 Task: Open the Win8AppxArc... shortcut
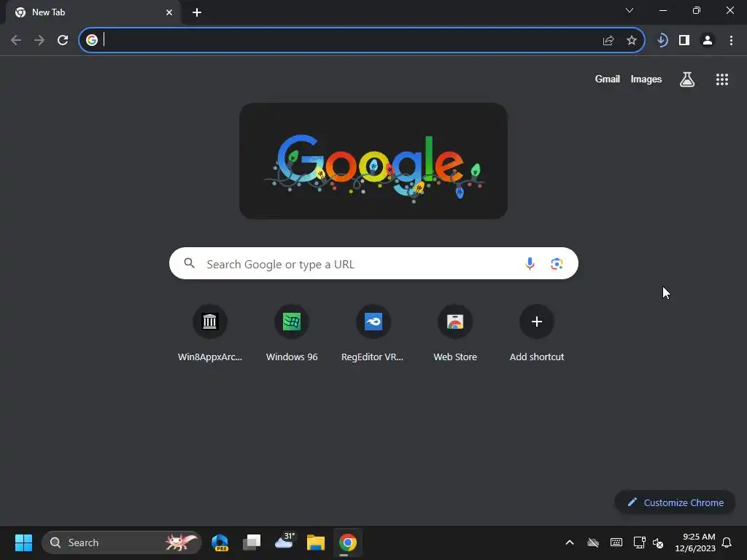coord(209,334)
